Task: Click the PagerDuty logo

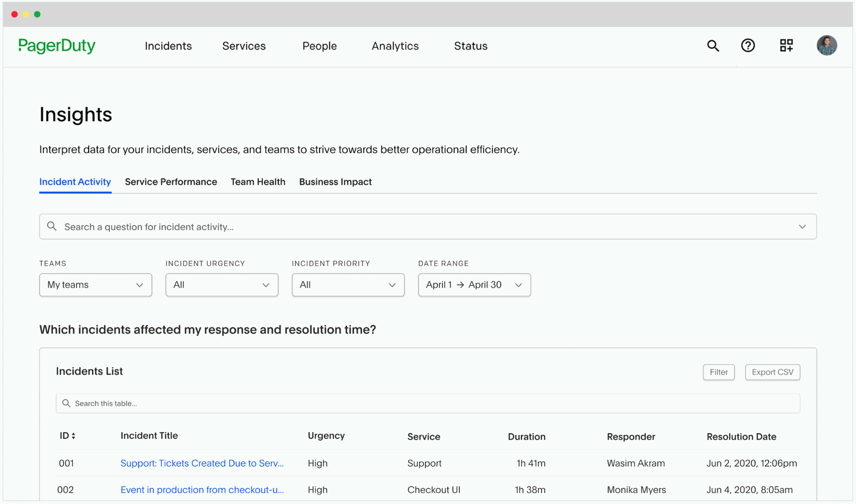Action: click(57, 46)
